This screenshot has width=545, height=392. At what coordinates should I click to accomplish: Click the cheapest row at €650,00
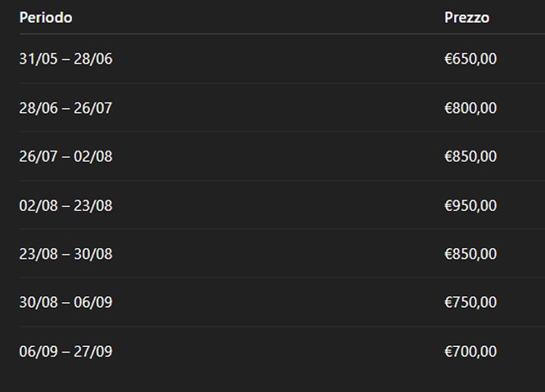click(270, 59)
